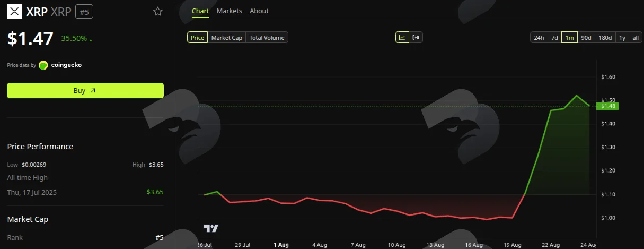Click the Price Performance heading
The height and width of the screenshot is (249, 644).
[x=40, y=147]
